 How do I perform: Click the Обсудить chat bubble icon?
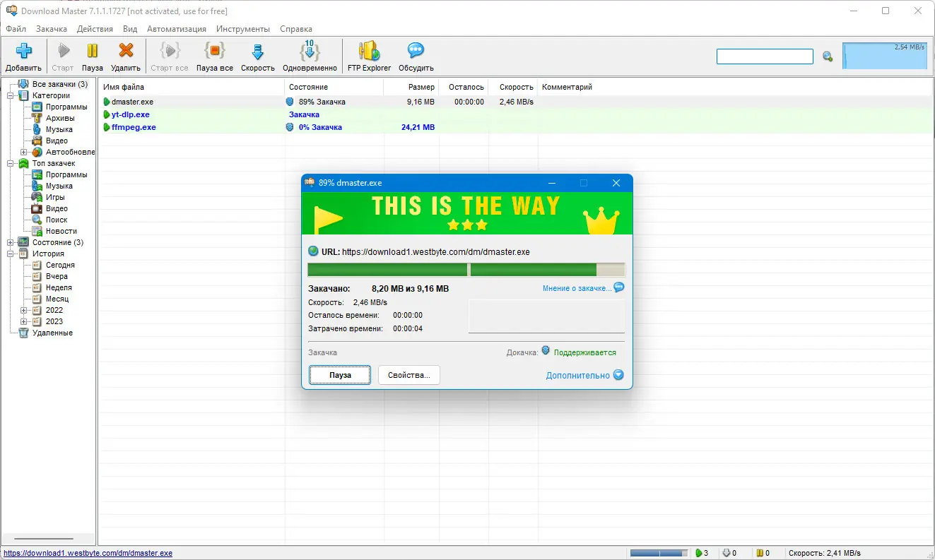point(416,51)
